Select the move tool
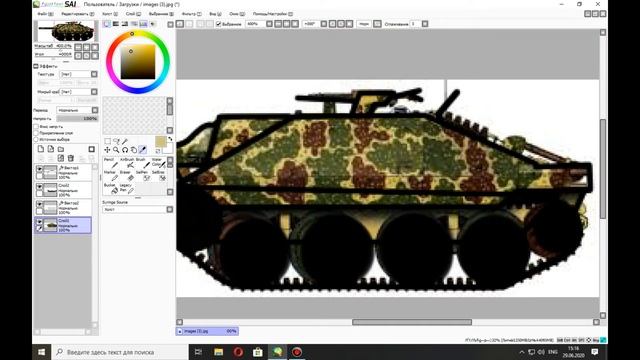Image resolution: width=640 pixels, height=360 pixels. pos(107,150)
